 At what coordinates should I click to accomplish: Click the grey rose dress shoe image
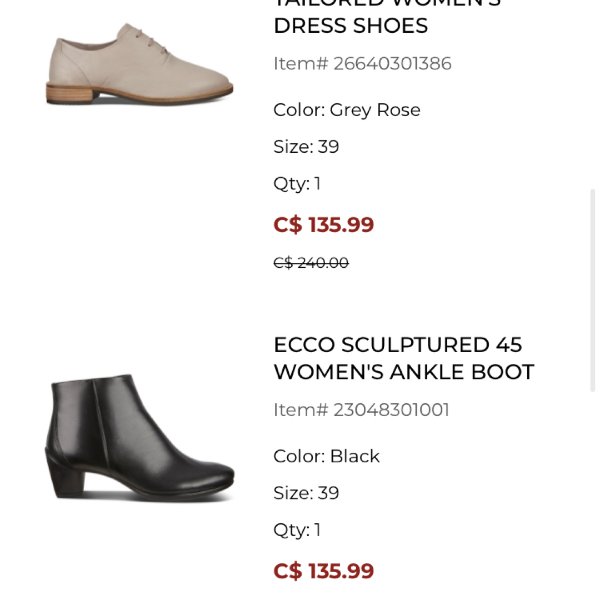(139, 64)
